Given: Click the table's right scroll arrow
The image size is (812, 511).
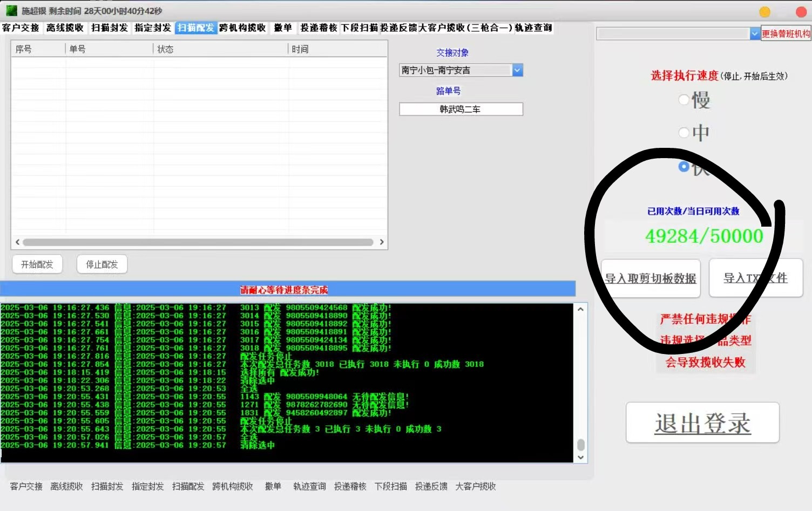Looking at the screenshot, I should click(x=382, y=242).
